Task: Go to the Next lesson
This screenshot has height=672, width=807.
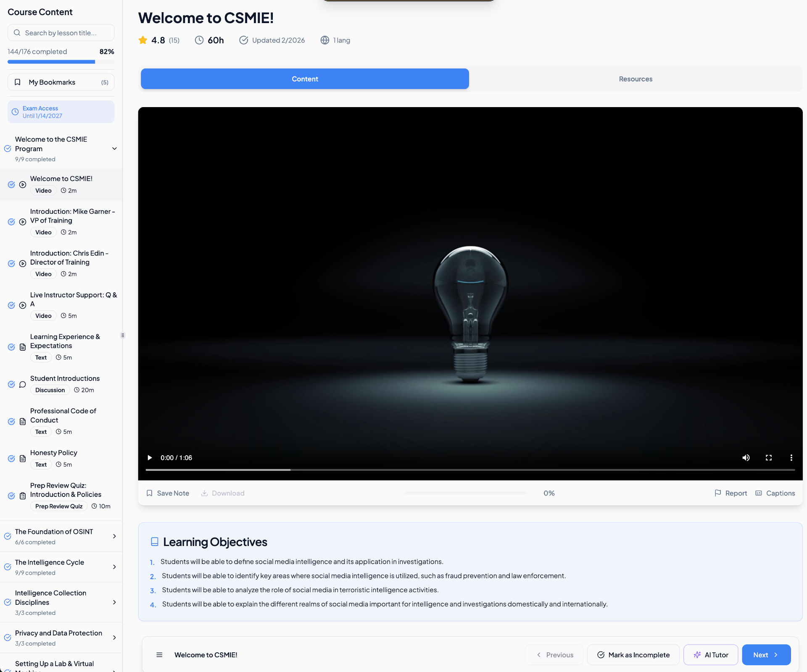Action: [766, 655]
